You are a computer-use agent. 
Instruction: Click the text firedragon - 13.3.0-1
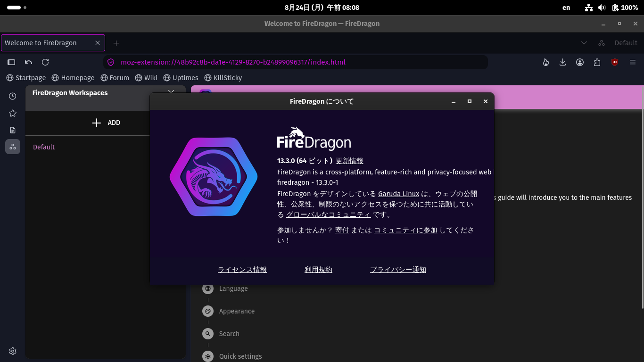(x=308, y=182)
